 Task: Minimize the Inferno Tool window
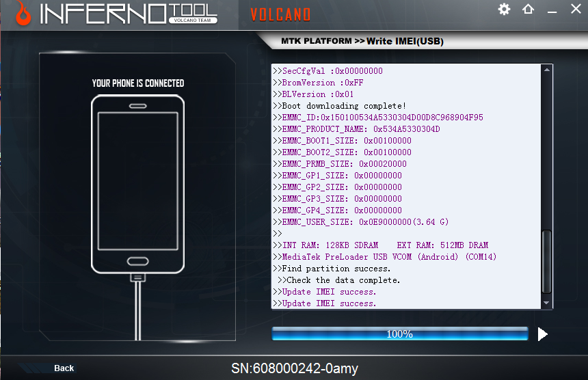(552, 12)
